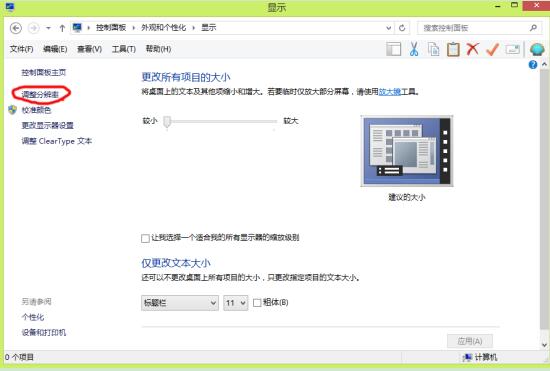This screenshot has height=371, width=550.
Task: Click the 显示 breadcrumb segment
Action: pos(209,28)
